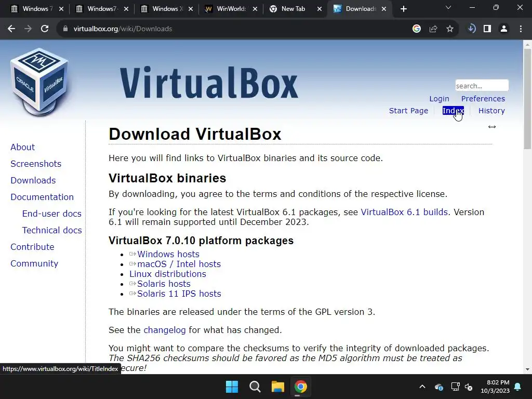Screen dimensions: 532x399
Task: Open Downloads in the sidebar
Action: point(33,180)
